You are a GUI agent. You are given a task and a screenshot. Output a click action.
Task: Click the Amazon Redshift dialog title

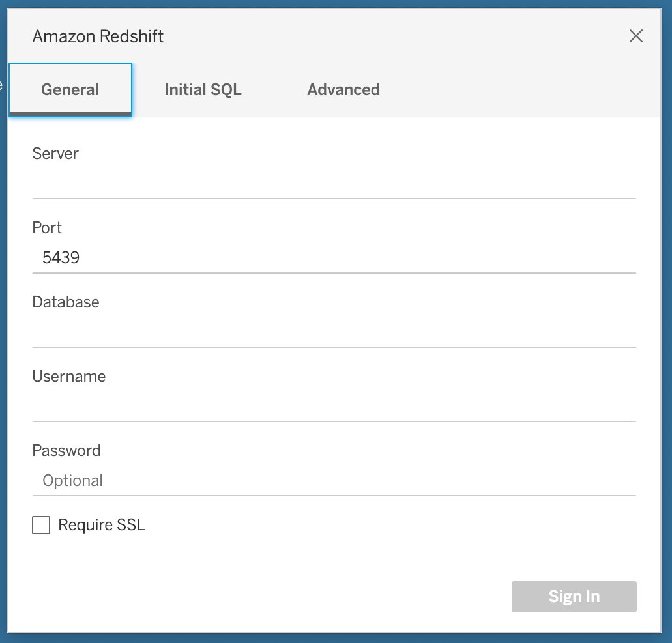[x=98, y=36]
